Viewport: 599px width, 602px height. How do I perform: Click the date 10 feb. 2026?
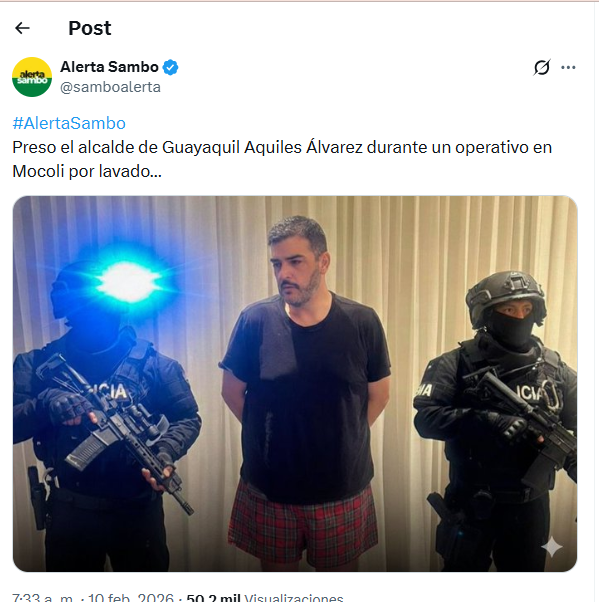point(131,597)
